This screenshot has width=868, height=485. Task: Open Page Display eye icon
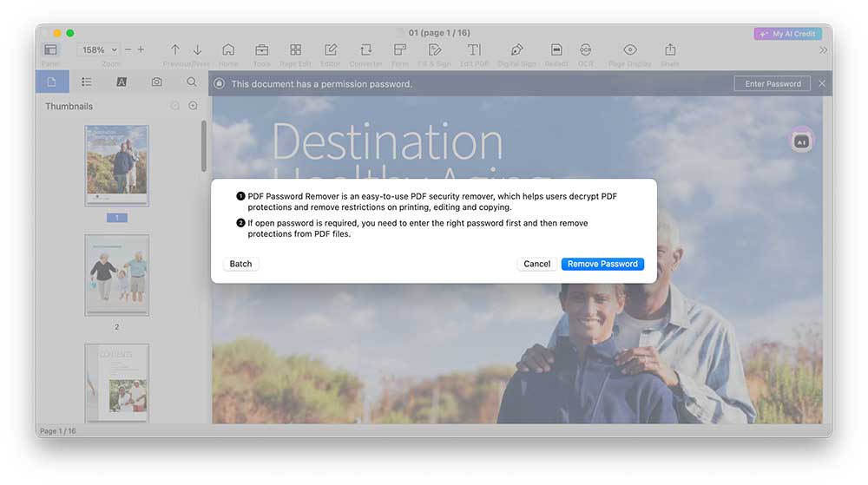click(x=630, y=49)
